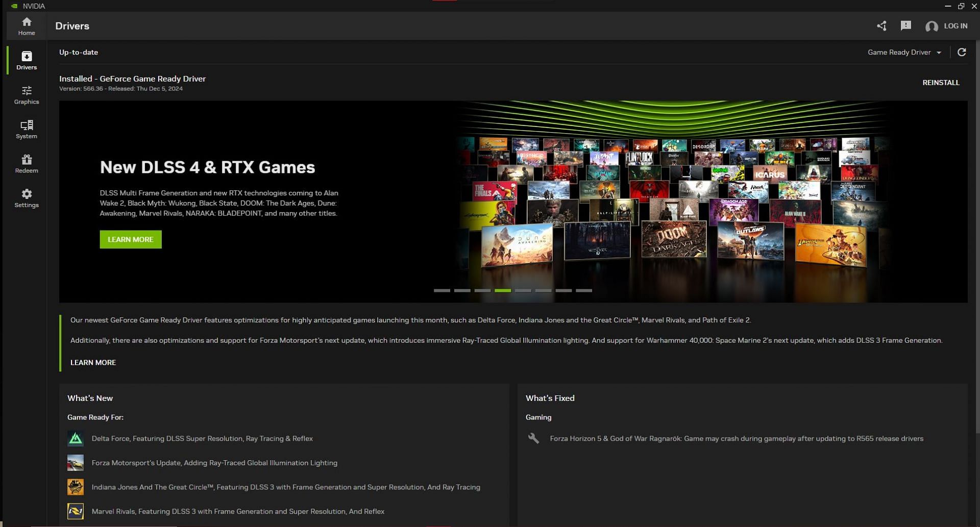Viewport: 980px width, 527px height.
Task: Restore down the NVIDIA window
Action: [961, 6]
